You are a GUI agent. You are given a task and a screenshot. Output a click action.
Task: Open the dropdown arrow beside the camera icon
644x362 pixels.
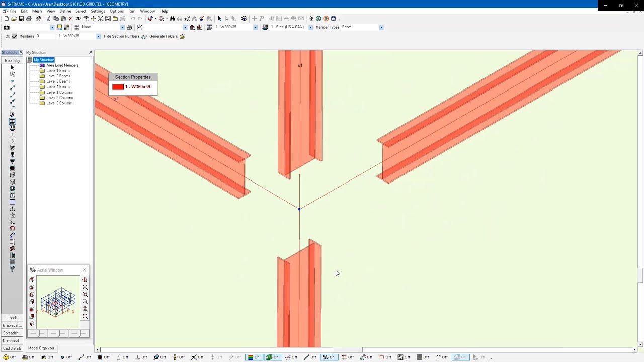(52, 27)
